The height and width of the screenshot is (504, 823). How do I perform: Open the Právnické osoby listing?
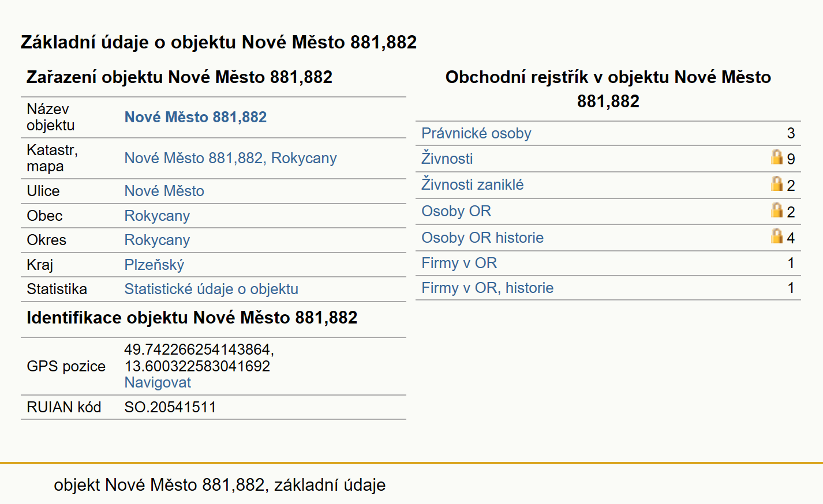click(476, 133)
